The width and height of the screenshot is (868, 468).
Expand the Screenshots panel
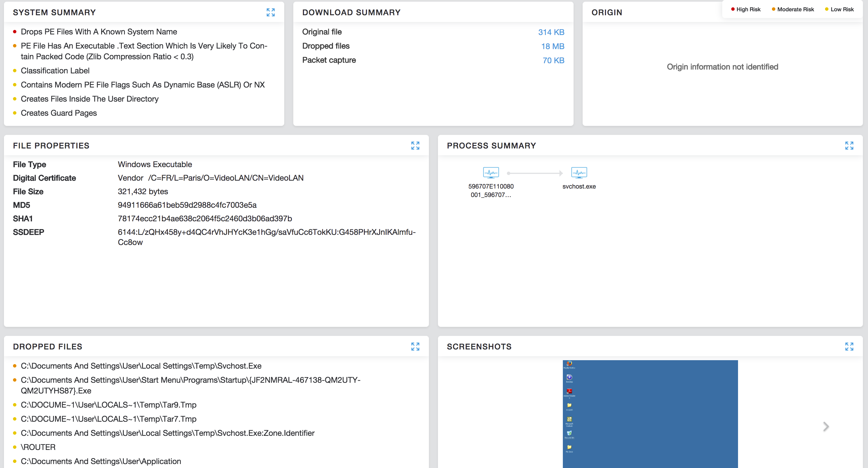849,346
